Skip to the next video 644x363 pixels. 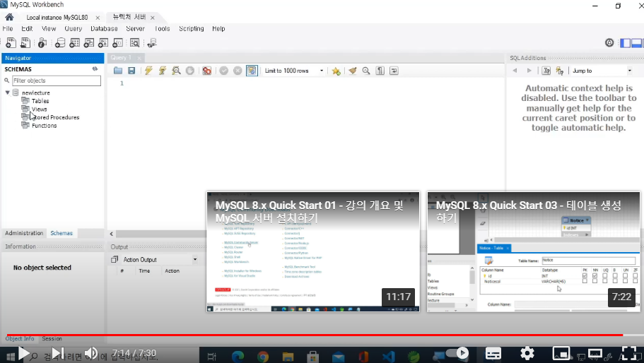(x=57, y=353)
